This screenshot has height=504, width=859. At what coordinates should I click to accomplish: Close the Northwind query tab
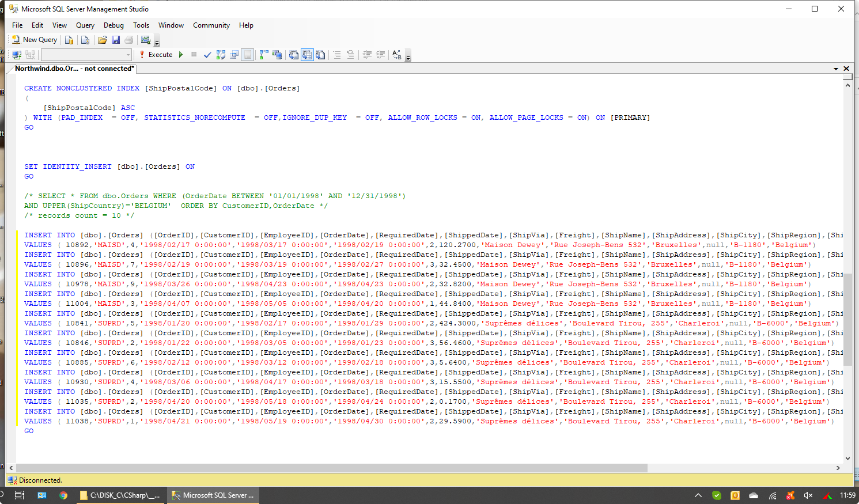[x=846, y=69]
